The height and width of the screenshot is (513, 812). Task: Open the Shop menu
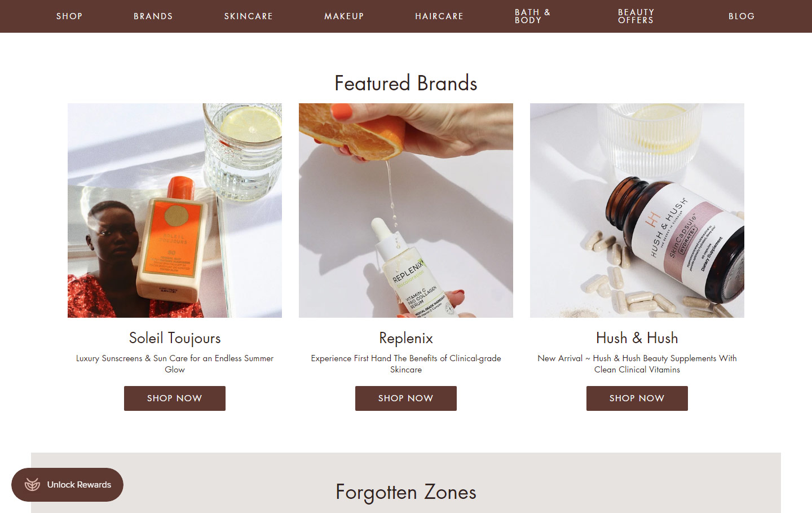[69, 16]
